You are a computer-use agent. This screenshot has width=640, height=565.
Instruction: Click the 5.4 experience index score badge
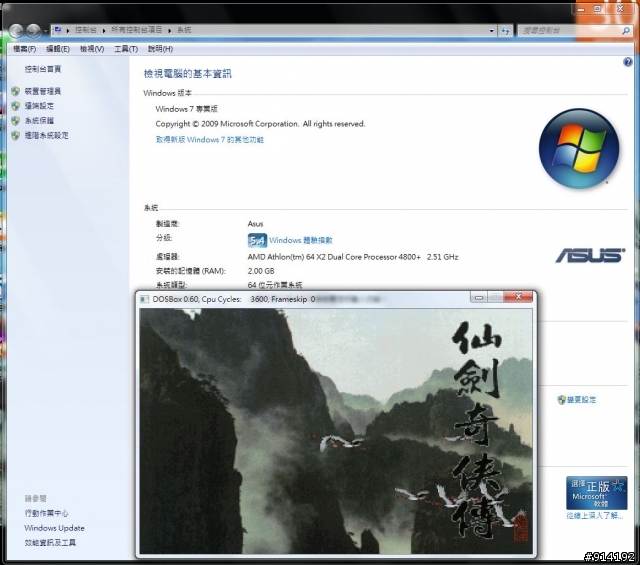[257, 240]
